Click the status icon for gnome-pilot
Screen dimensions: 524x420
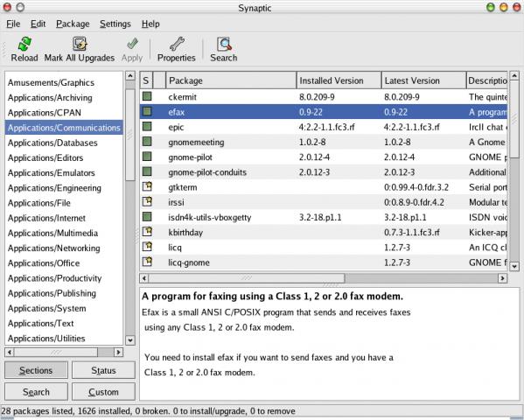147,157
